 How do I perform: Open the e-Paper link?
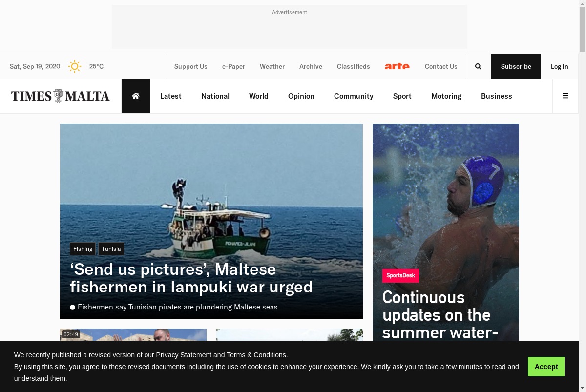click(x=233, y=66)
